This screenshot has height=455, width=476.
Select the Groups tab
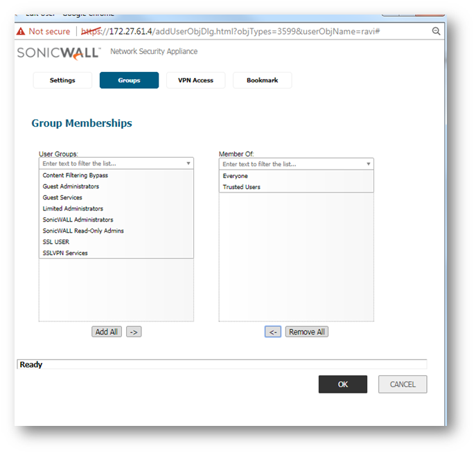(x=129, y=80)
